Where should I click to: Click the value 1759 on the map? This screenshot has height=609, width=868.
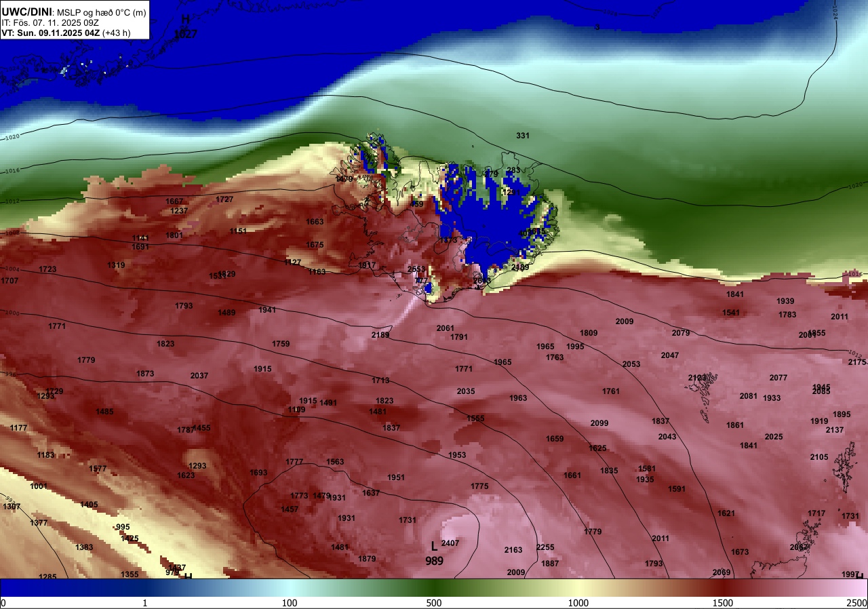click(x=281, y=344)
